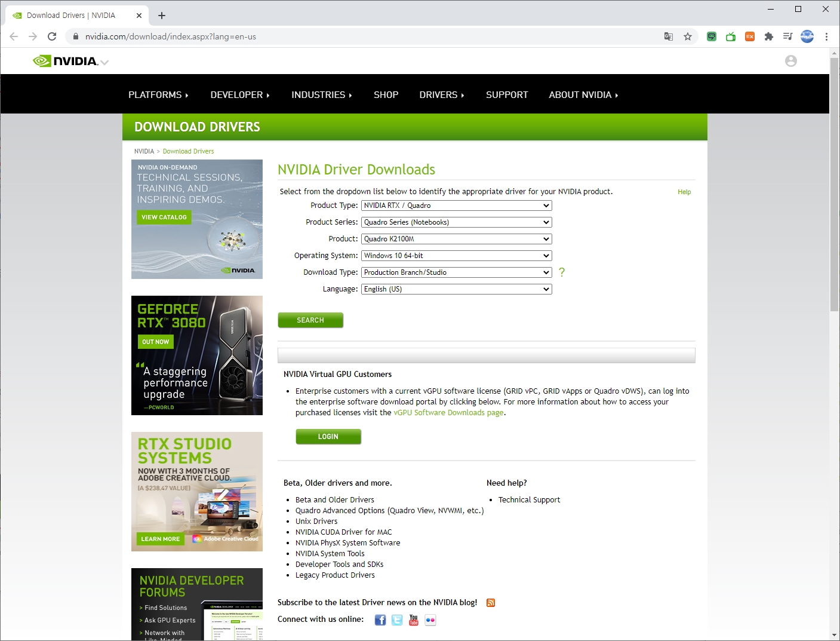Open Quadro Advanced Options link
The height and width of the screenshot is (641, 840).
[390, 511]
